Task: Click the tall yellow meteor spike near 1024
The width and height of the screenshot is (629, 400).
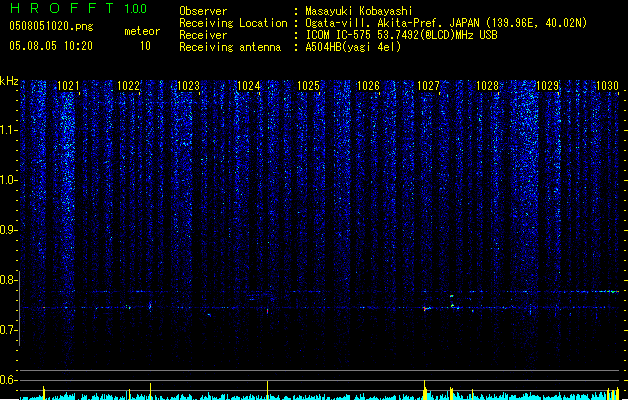Action: [268, 390]
